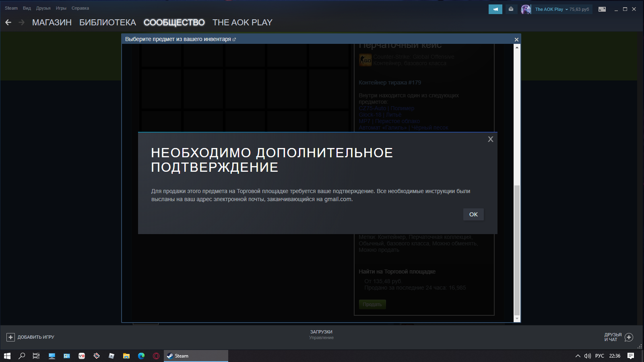Click the profile avatar picture
This screenshot has height=362, width=644.
tap(526, 9)
